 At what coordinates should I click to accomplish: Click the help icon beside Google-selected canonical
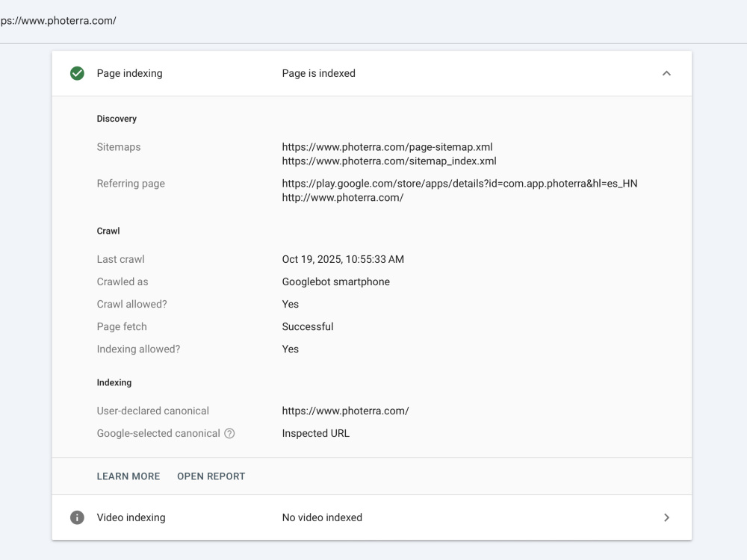[229, 433]
